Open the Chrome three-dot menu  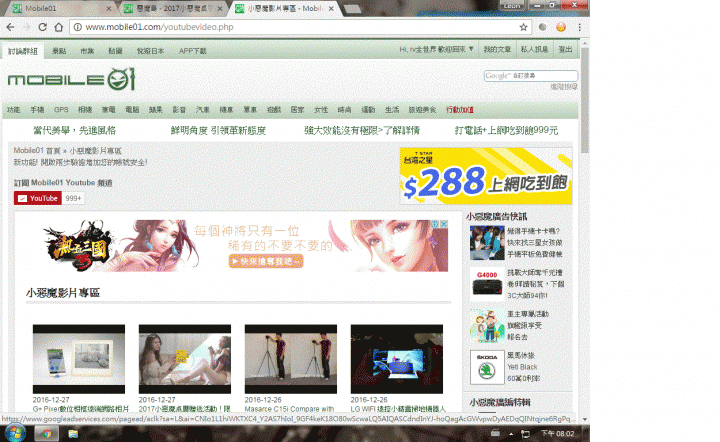[x=579, y=27]
